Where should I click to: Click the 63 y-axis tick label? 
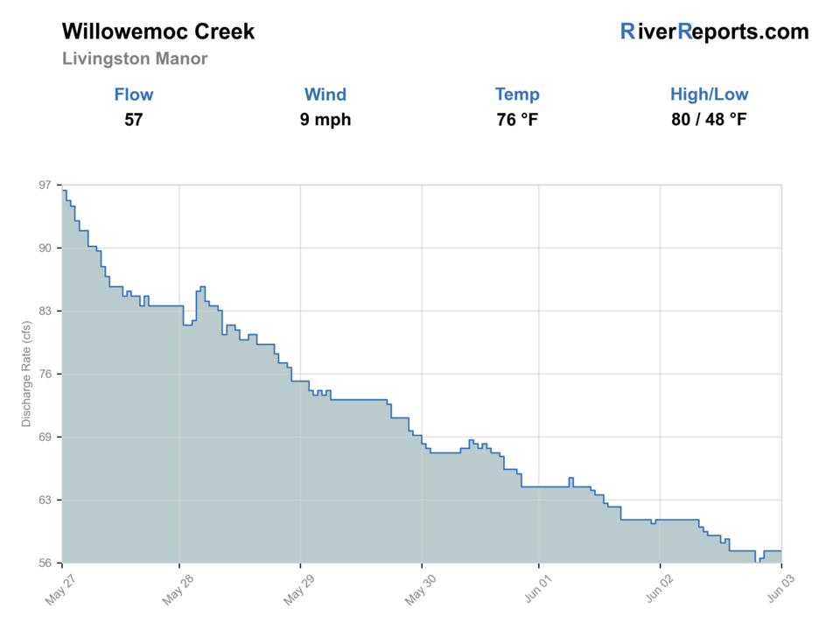coord(45,500)
